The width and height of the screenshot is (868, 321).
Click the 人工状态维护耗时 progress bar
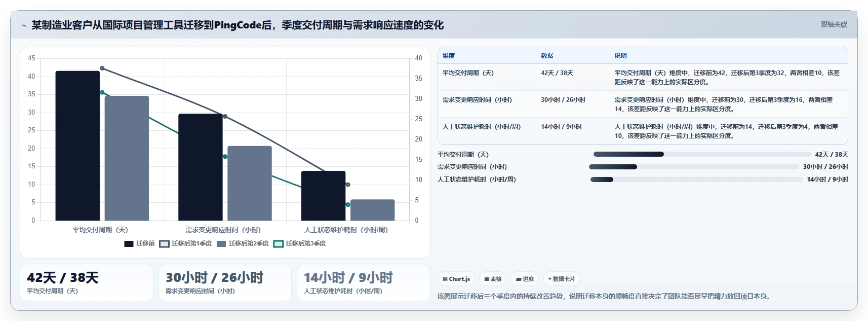(x=696, y=180)
